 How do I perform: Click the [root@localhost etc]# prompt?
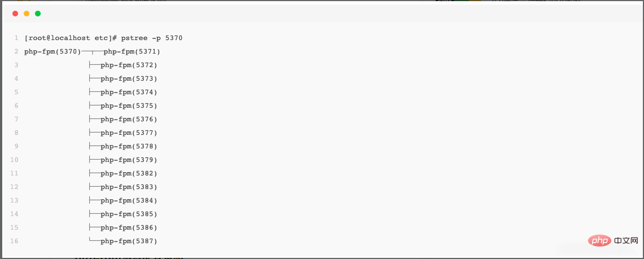point(71,38)
